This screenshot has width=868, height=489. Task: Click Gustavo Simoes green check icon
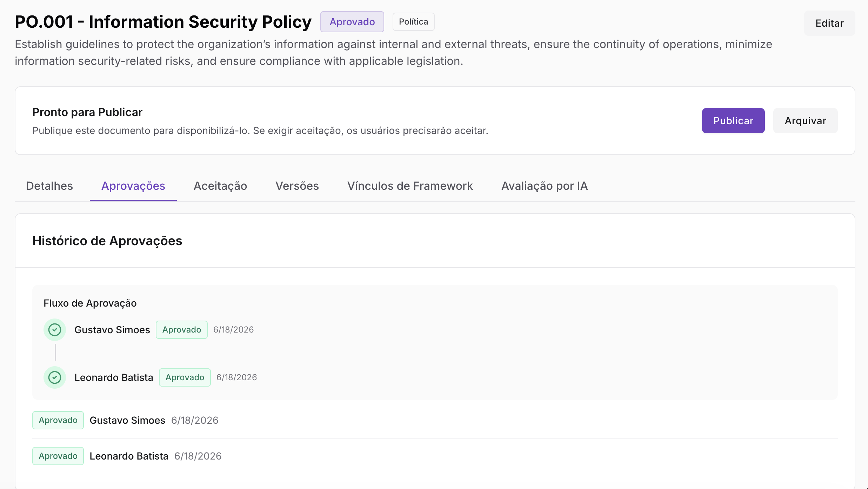tap(55, 330)
